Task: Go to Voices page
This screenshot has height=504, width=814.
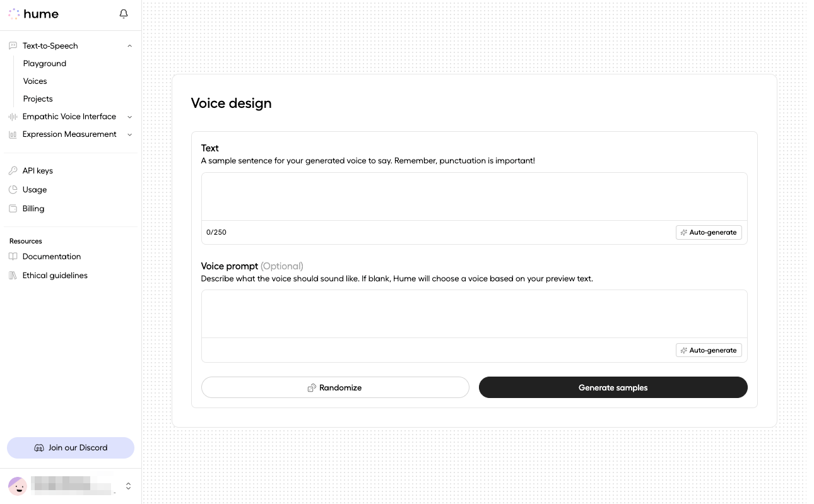Action: pyautogui.click(x=35, y=81)
